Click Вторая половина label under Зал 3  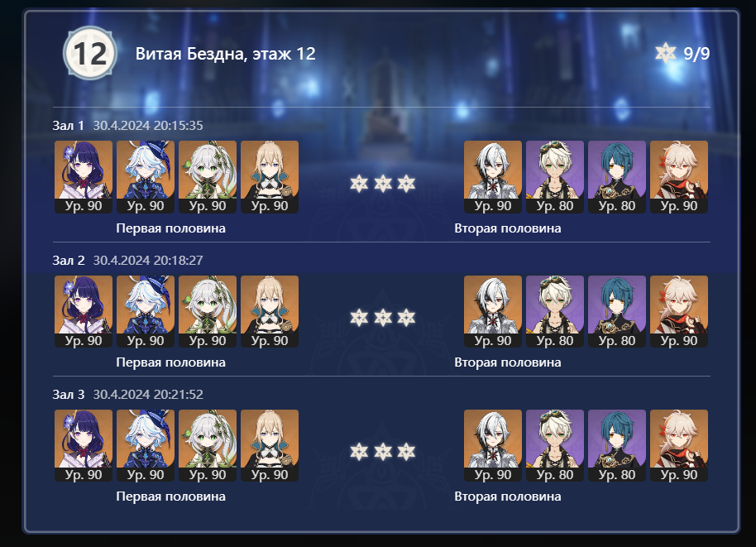[x=508, y=497]
